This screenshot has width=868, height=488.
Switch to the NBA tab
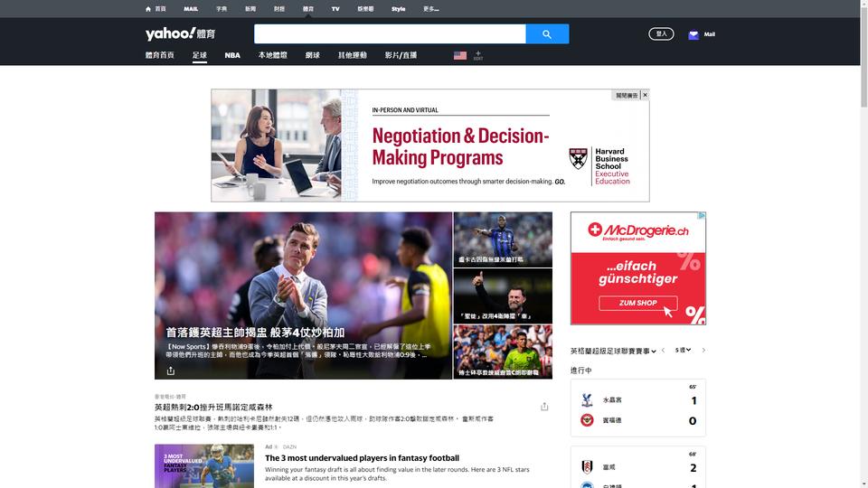coord(232,55)
